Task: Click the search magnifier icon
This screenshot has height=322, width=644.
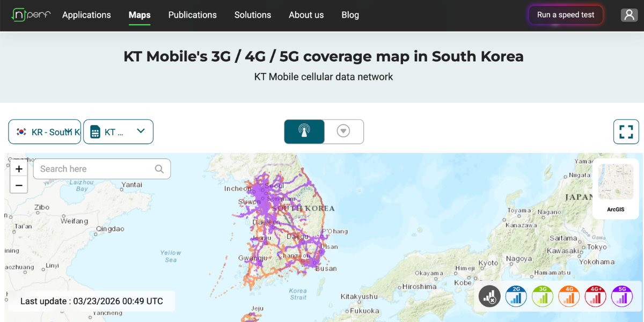Action: (x=159, y=169)
